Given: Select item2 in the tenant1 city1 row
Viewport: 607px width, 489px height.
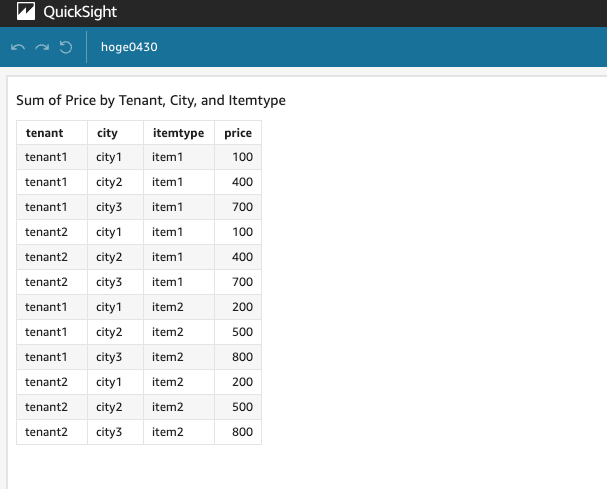Looking at the screenshot, I should coord(168,307).
